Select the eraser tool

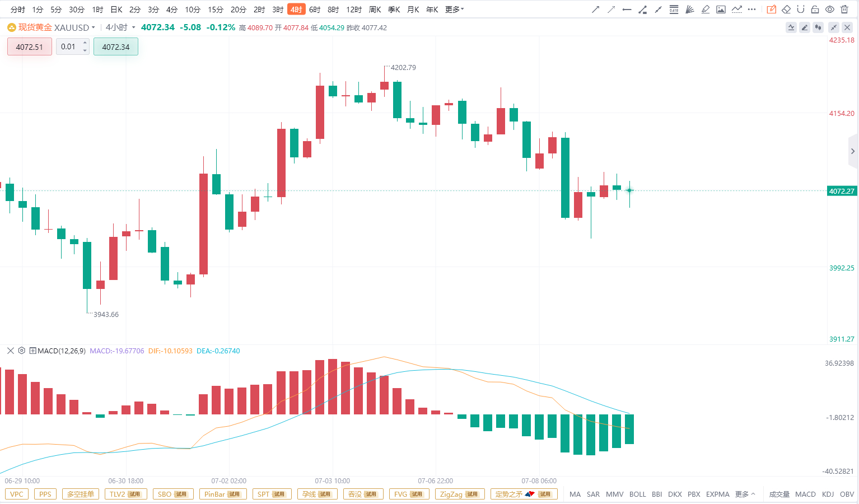(x=786, y=10)
